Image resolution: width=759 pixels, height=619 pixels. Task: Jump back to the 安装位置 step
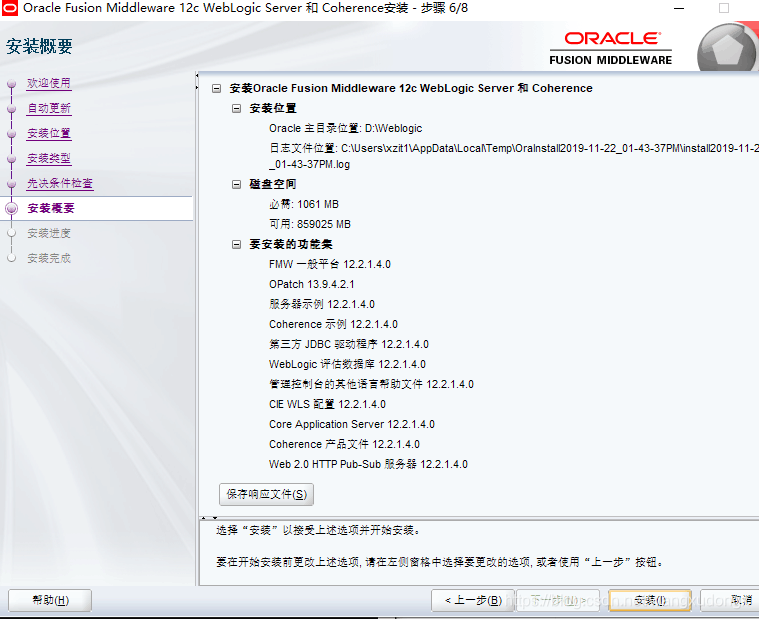click(x=49, y=134)
